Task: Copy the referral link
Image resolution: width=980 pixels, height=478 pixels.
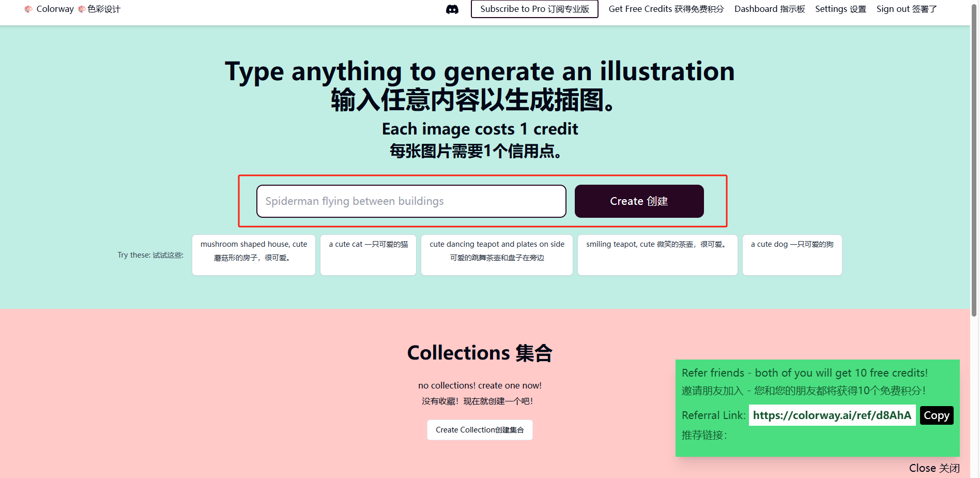Action: click(x=936, y=415)
